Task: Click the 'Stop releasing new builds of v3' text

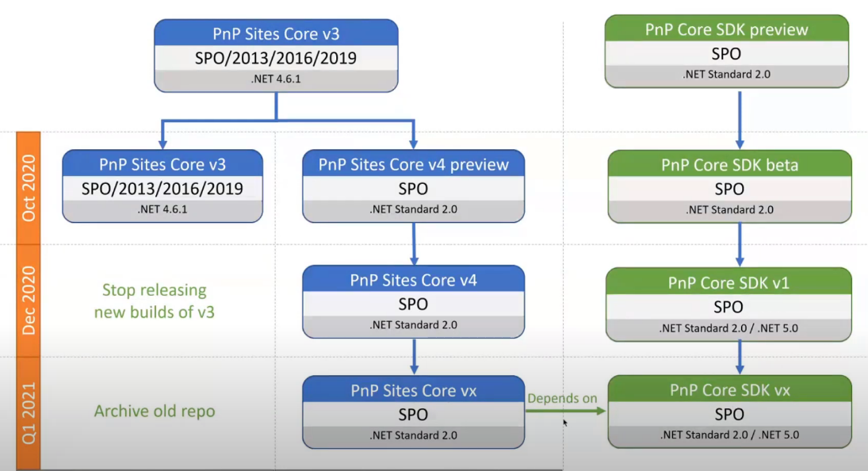Action: (x=154, y=301)
